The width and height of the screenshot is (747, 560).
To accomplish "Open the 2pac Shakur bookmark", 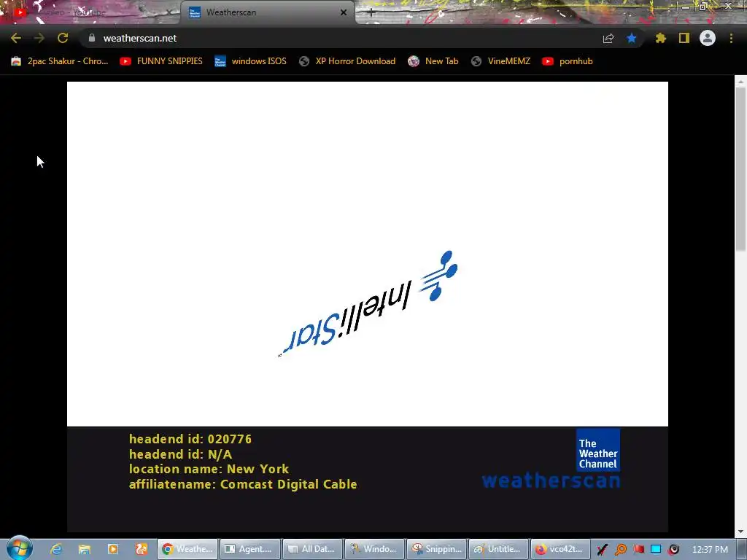I will coord(60,61).
